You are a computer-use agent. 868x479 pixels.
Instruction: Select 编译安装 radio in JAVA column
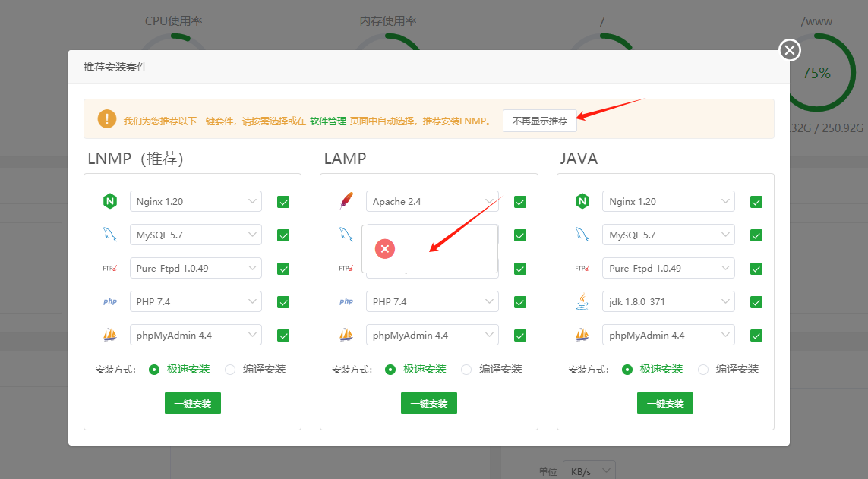click(703, 370)
